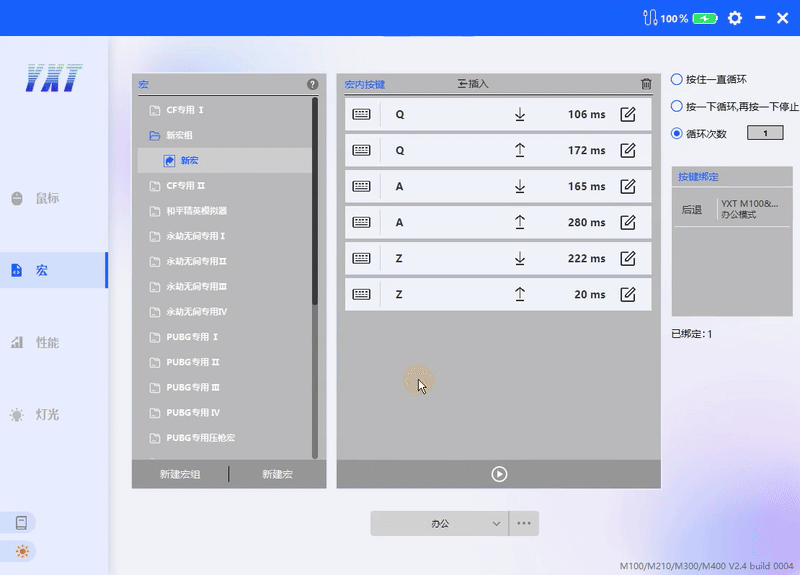Click the trash icon in macro keys header

(x=646, y=85)
